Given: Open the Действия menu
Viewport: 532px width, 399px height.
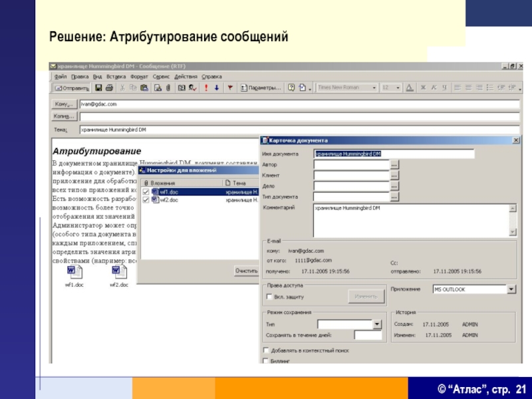Looking at the screenshot, I should click(186, 76).
